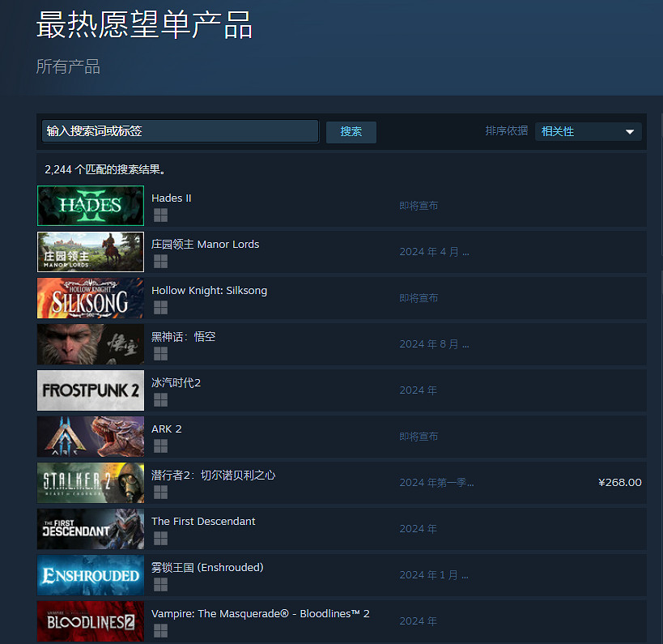Click the Windows icon under 黑神话：悟空

tap(160, 354)
